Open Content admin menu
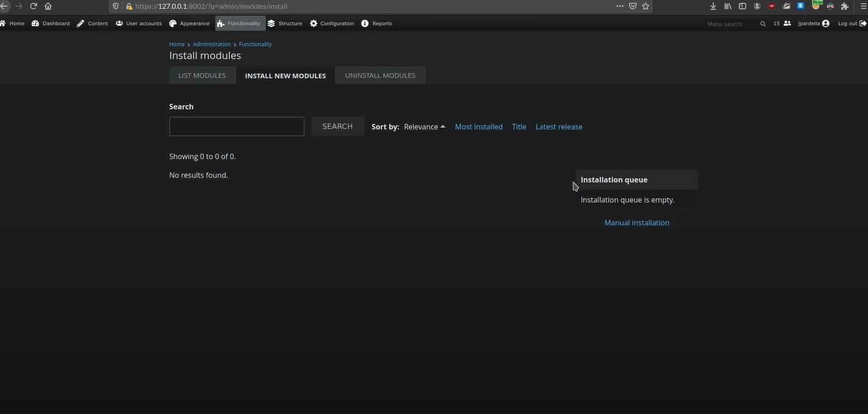The height and width of the screenshot is (414, 868). (x=92, y=23)
